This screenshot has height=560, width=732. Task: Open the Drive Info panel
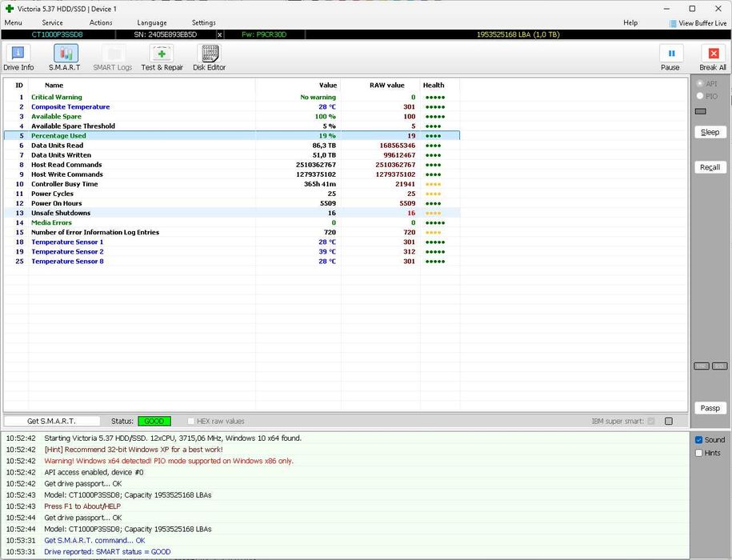tap(18, 58)
